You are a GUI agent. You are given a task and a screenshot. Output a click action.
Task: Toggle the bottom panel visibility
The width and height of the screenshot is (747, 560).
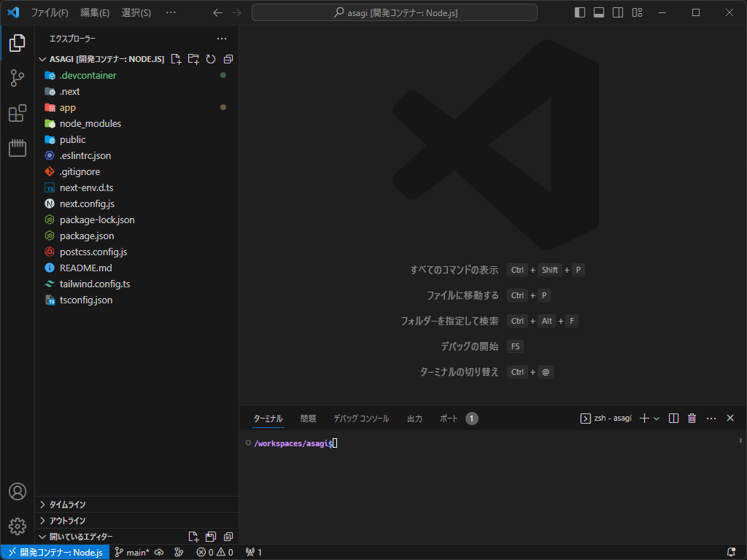tap(599, 12)
